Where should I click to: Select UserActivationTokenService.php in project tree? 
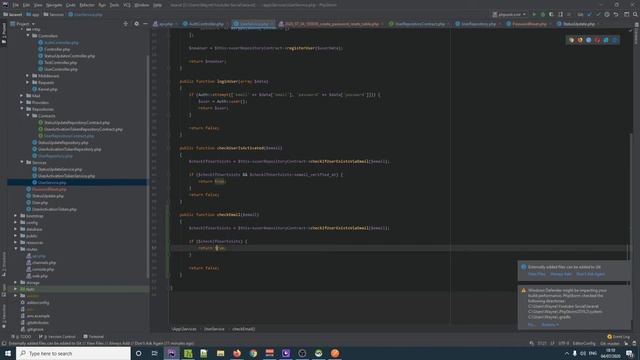click(x=66, y=176)
